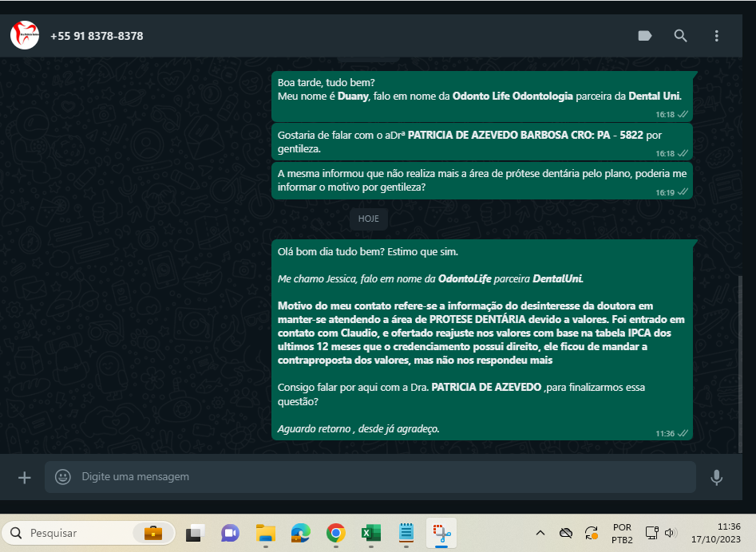The height and width of the screenshot is (552, 756).
Task: Click the 11:36 message timestamp
Action: (665, 433)
